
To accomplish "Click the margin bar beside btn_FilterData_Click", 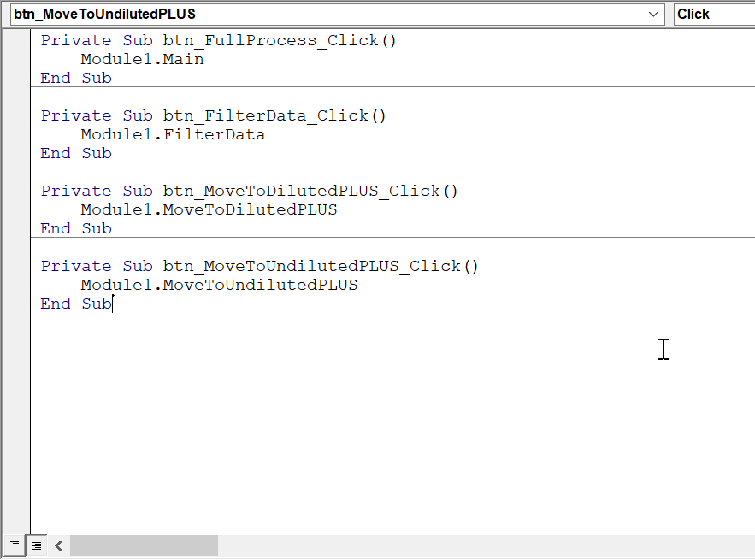I will [15, 115].
